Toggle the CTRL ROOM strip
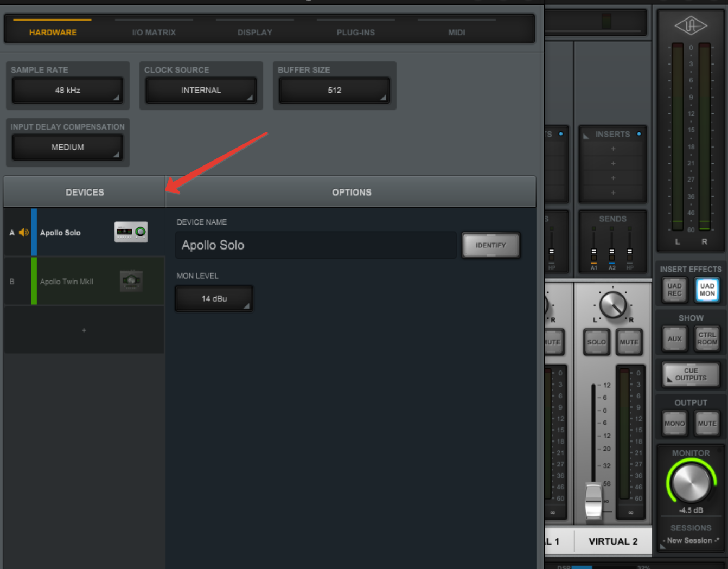Image resolution: width=728 pixels, height=569 pixels. point(707,339)
